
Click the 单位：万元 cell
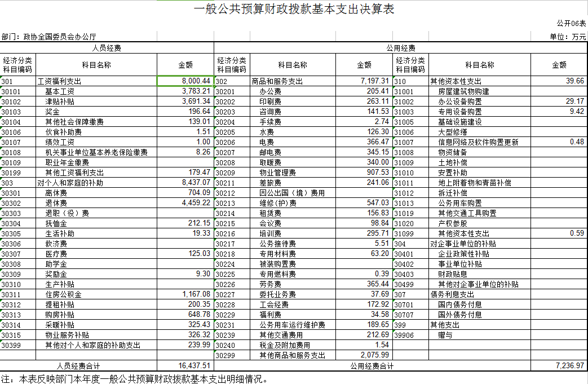pos(568,37)
